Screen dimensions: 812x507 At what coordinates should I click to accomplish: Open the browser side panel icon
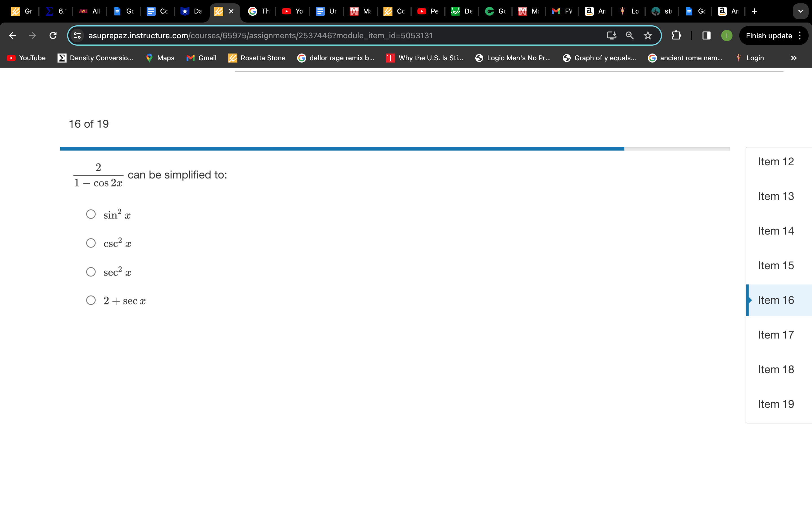[x=706, y=35]
